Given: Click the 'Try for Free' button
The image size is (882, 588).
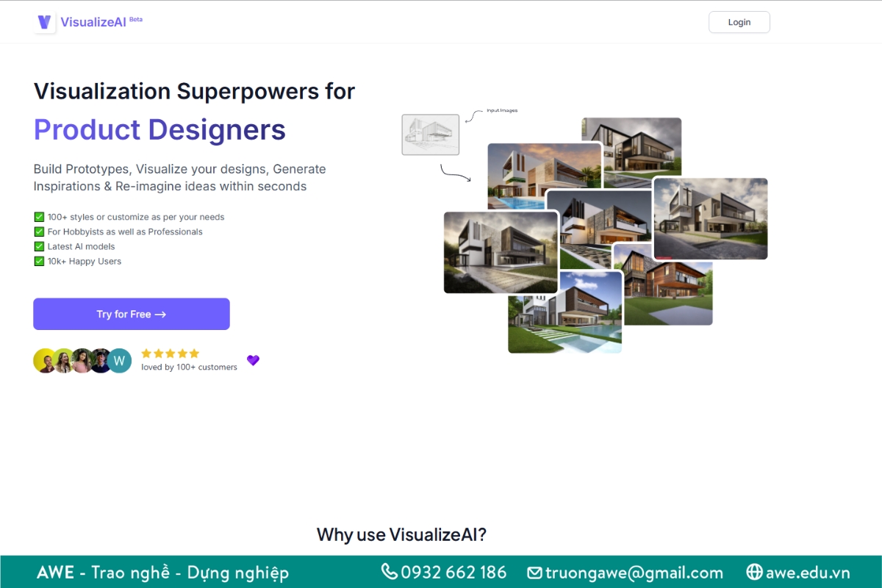Looking at the screenshot, I should [x=131, y=314].
